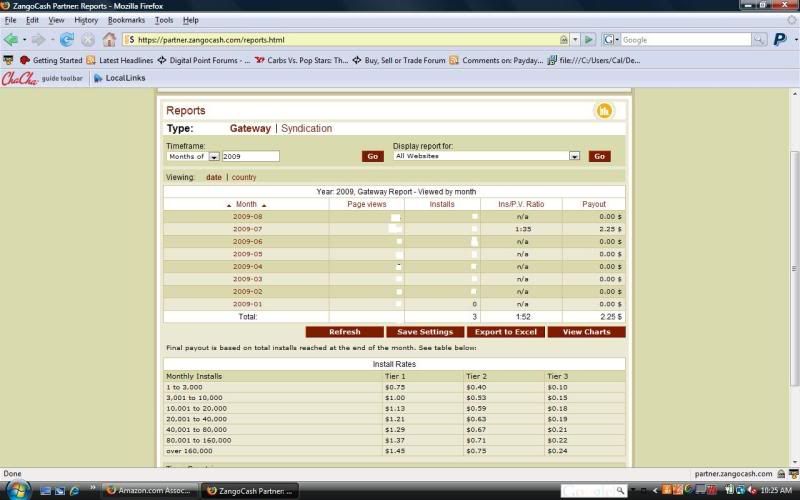Viewport: 800px width, 500px height.
Task: Click the Refresh button
Action: pyautogui.click(x=344, y=332)
